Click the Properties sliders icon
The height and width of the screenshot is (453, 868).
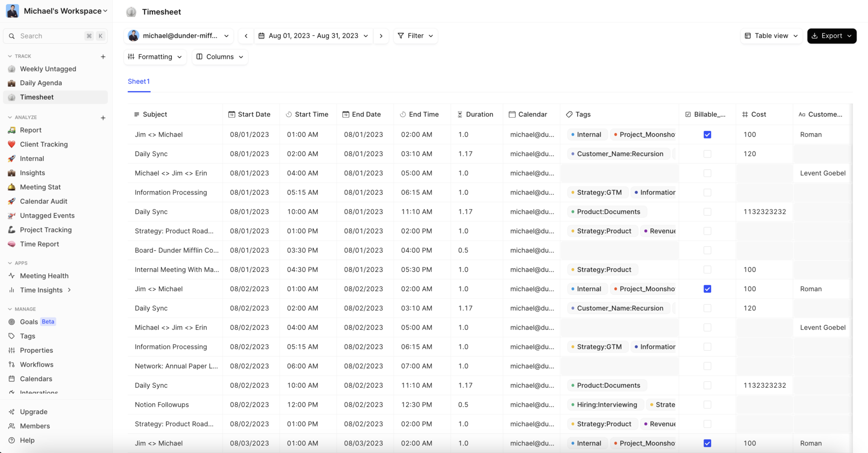pos(11,351)
